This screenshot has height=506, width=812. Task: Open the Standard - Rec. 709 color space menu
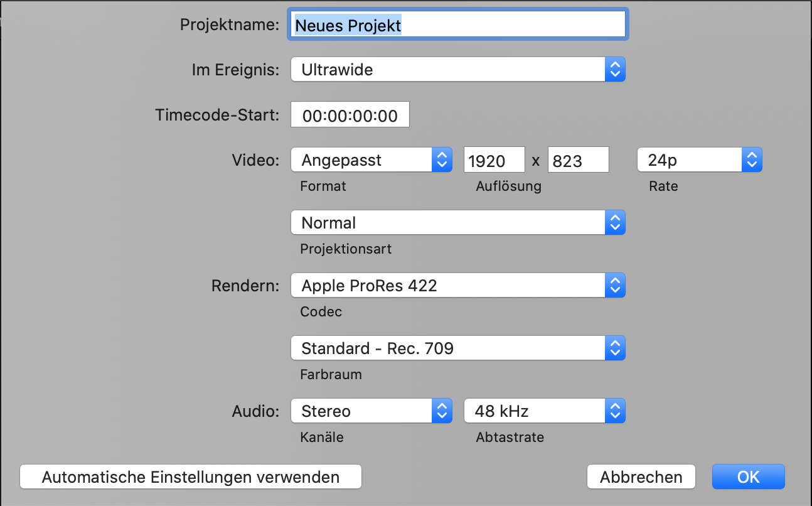(447, 348)
